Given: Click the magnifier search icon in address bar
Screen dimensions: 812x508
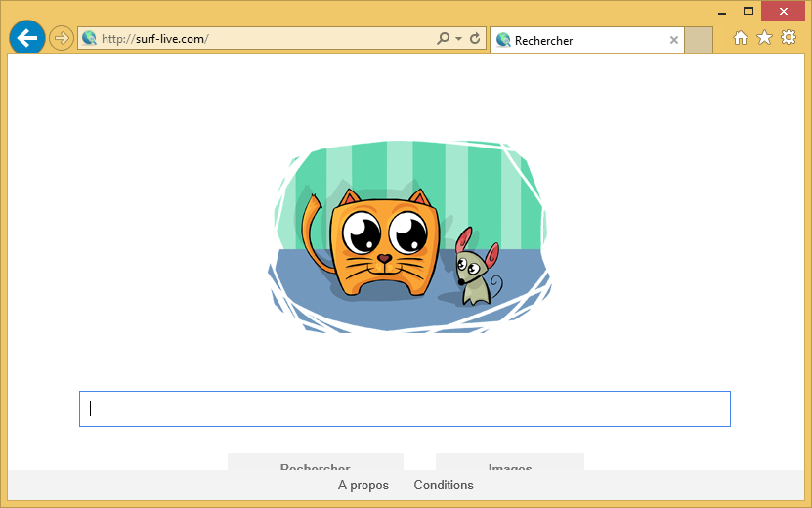Looking at the screenshot, I should pos(443,39).
